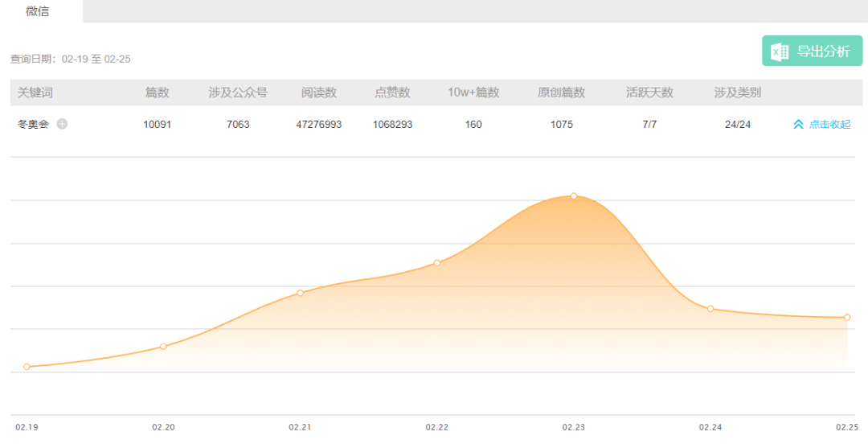Collapse the chart via 点击收起 link
The height and width of the screenshot is (444, 868).
point(829,125)
